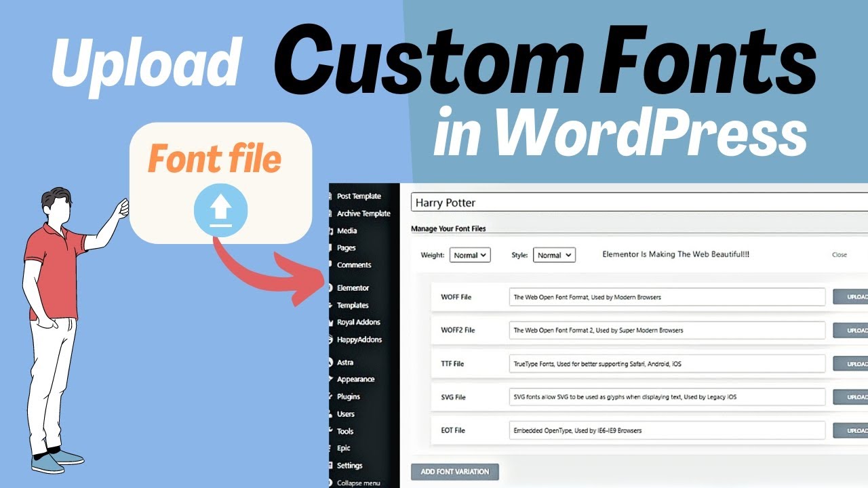Click the Close link for the font variation
This screenshot has width=868, height=488.
pos(840,256)
